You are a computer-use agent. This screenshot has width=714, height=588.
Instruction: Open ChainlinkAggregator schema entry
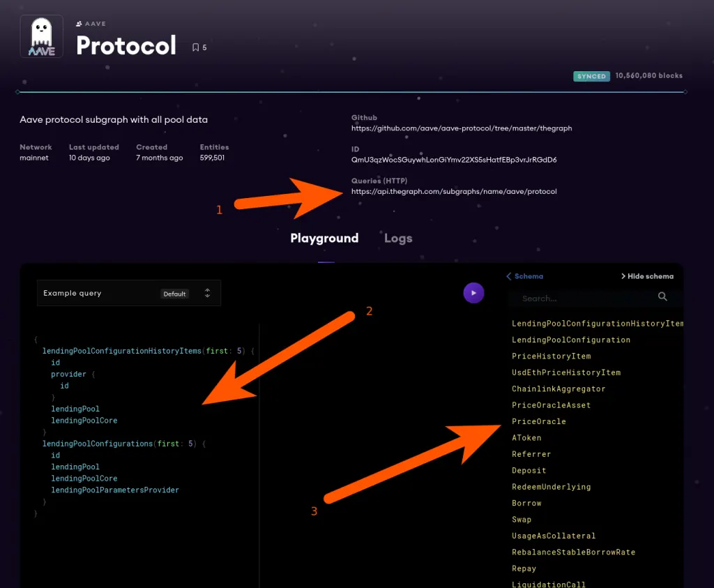[559, 389]
